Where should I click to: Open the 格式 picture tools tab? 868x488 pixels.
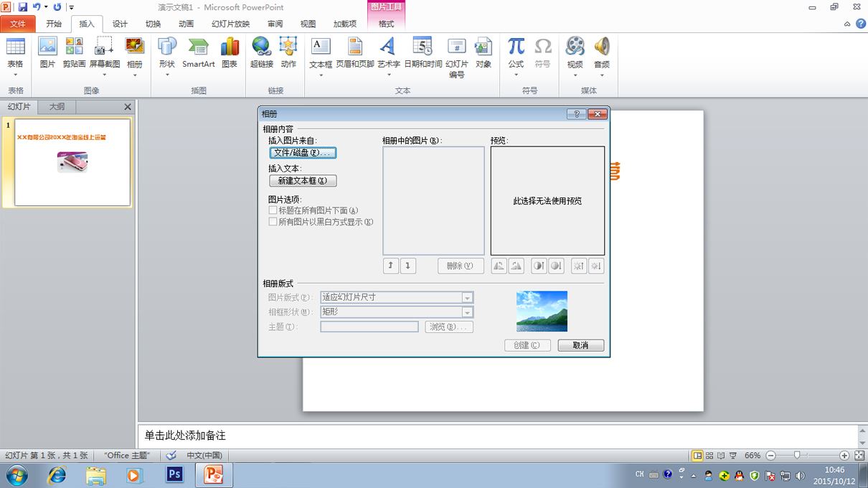386,24
